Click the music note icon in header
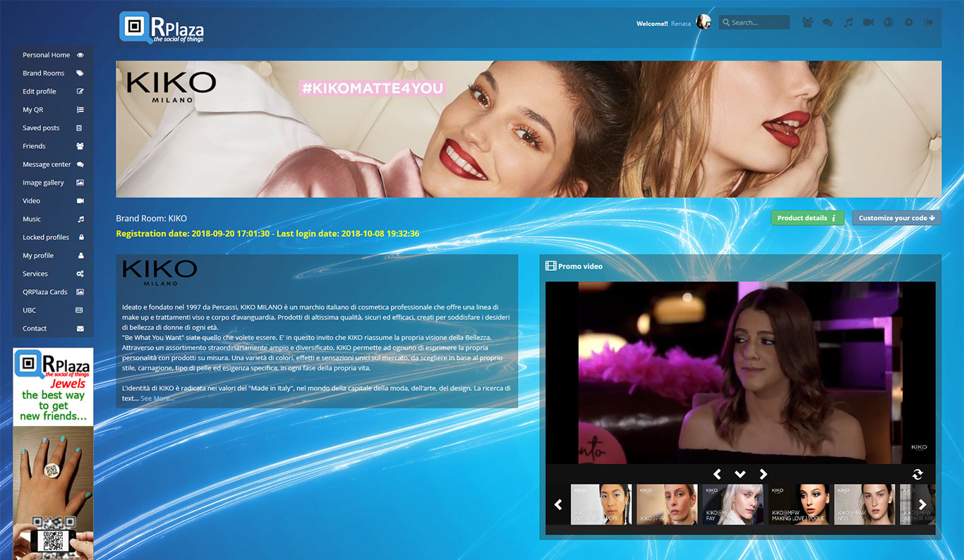This screenshot has height=560, width=964. click(848, 23)
